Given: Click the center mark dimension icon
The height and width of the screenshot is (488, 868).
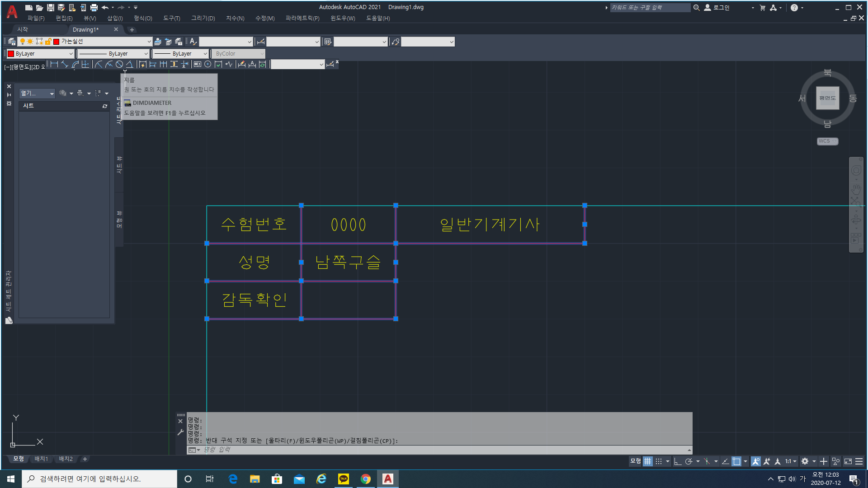Looking at the screenshot, I should pos(208,65).
